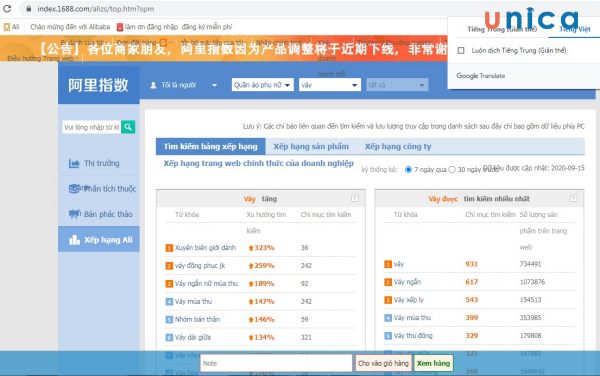Select Tiếng Việt tab in translate popup
This screenshot has width=600, height=376.
point(575,29)
